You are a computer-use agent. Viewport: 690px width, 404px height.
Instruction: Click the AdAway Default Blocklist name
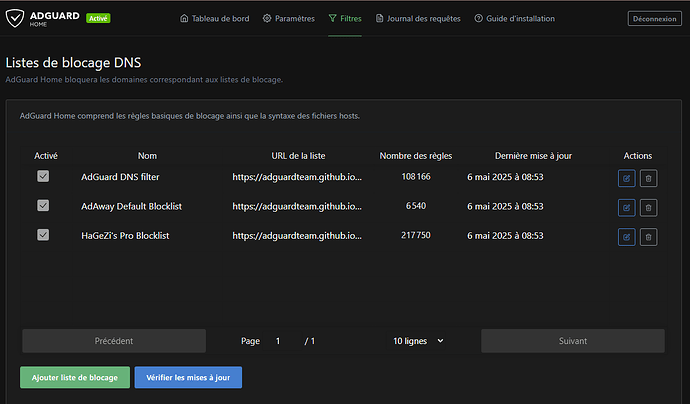click(x=131, y=206)
